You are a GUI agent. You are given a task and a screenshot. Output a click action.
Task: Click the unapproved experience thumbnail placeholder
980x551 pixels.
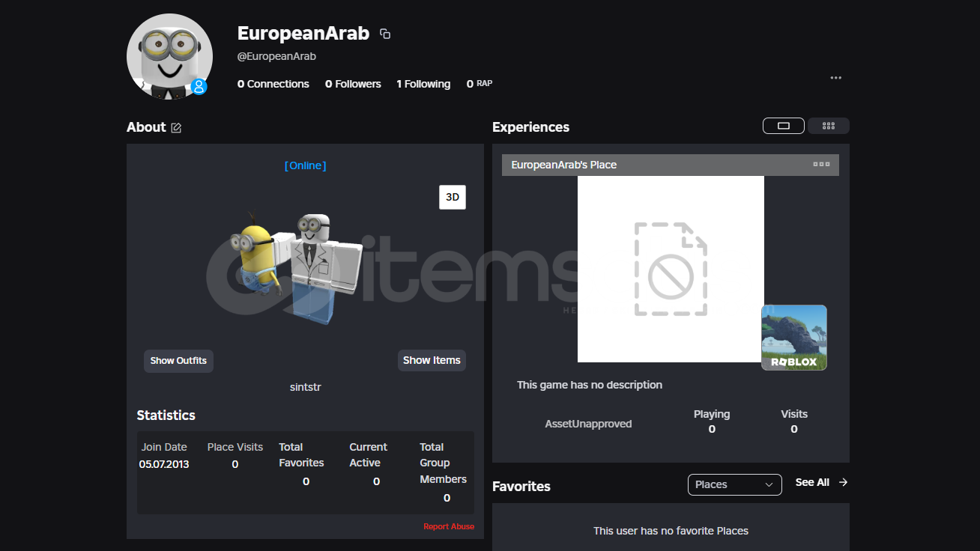[x=671, y=269]
